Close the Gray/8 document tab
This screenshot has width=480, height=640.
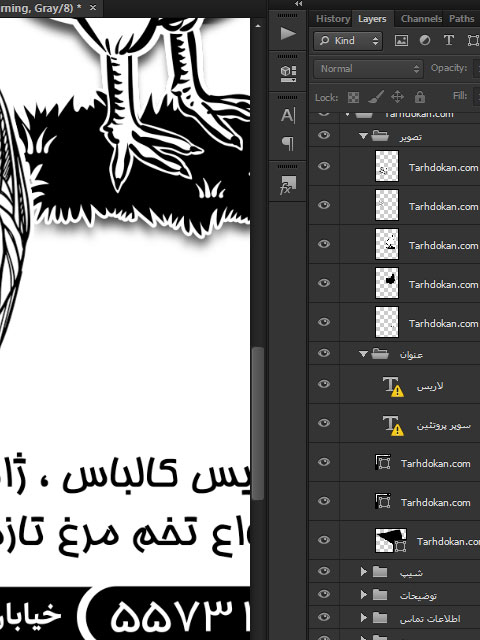tap(93, 8)
